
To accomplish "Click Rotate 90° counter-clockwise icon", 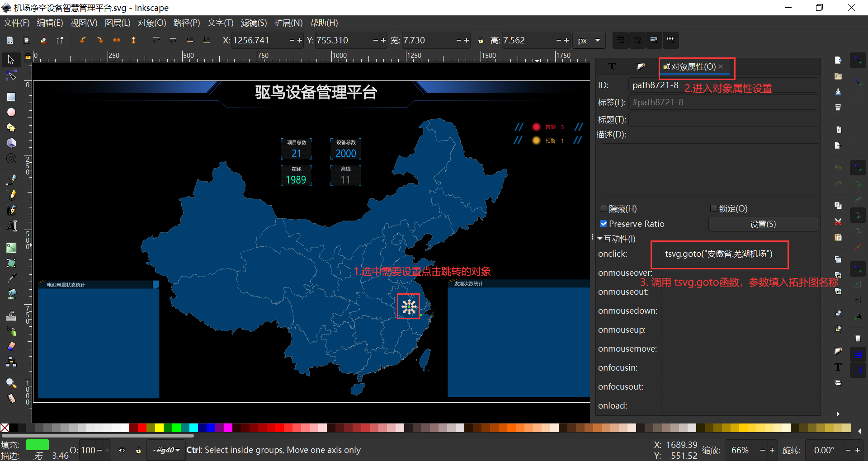I will pos(83,40).
